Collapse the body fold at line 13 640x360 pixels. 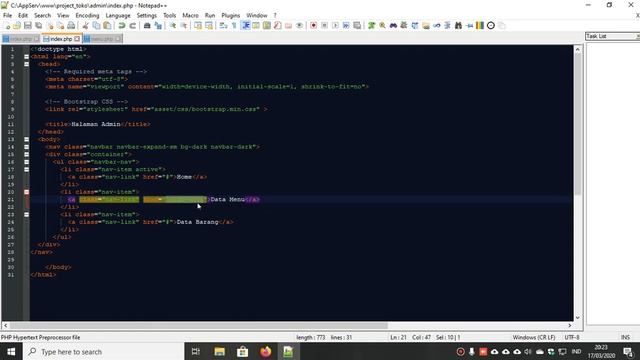click(27, 139)
